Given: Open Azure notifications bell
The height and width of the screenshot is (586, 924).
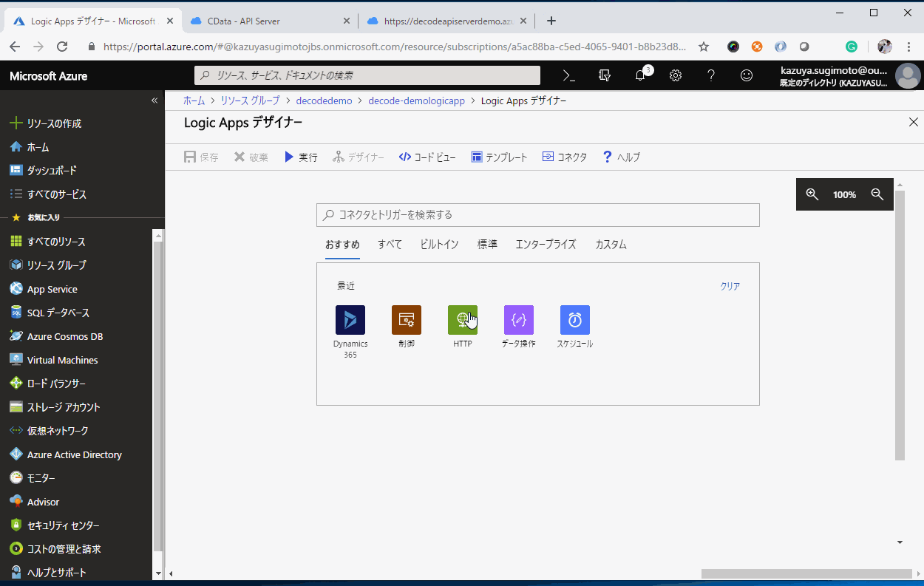Looking at the screenshot, I should pos(640,75).
